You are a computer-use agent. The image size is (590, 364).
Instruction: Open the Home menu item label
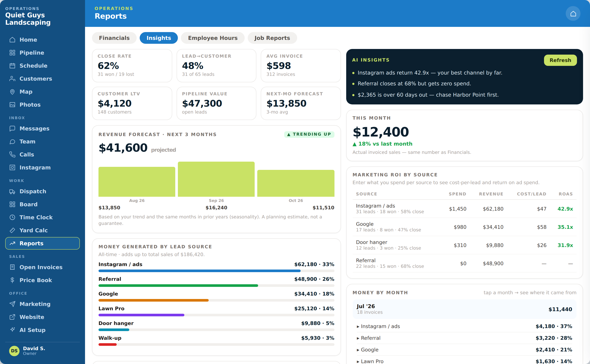28,40
